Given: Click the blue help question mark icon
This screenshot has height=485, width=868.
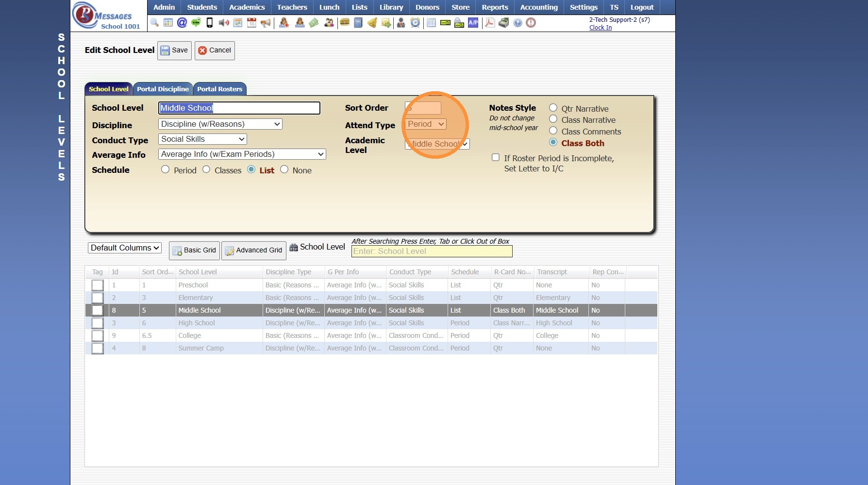Looking at the screenshot, I should click(518, 22).
